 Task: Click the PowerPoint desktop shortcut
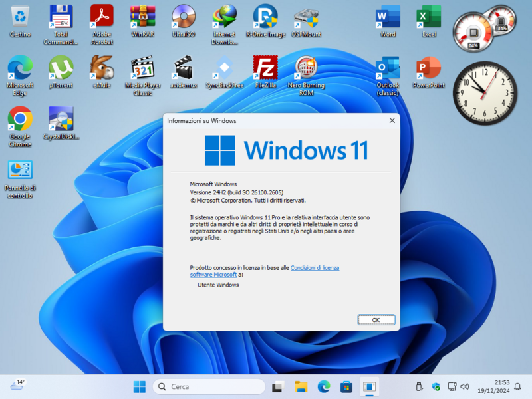429,72
